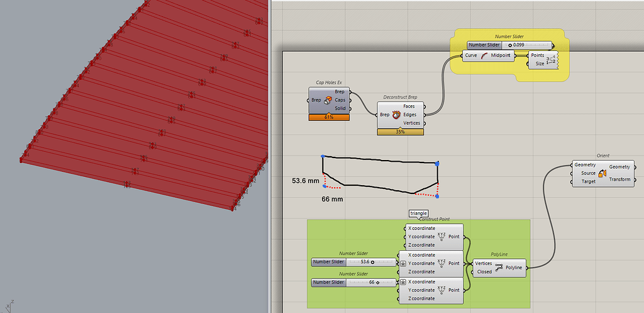Click the 53.6 mm sketch annotation
This screenshot has height=313, width=644.
pos(306,181)
